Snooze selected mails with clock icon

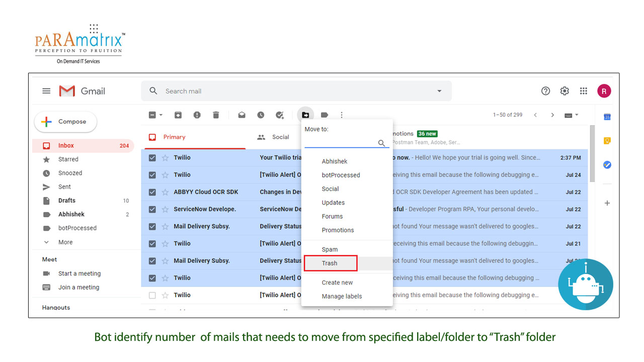pyautogui.click(x=261, y=115)
